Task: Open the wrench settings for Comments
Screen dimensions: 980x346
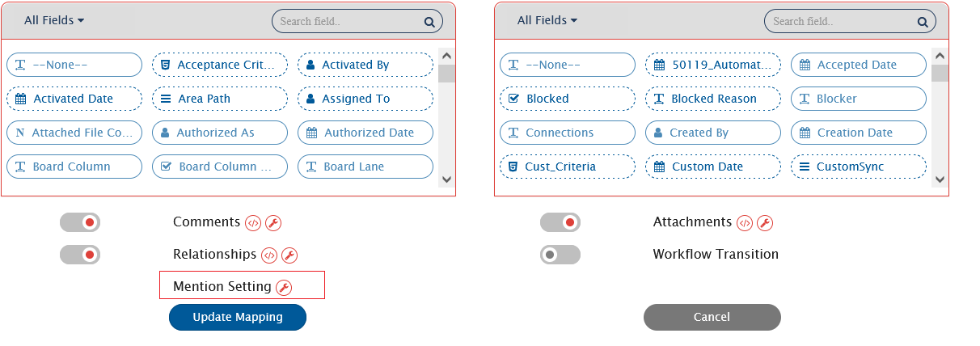Action: click(x=273, y=223)
